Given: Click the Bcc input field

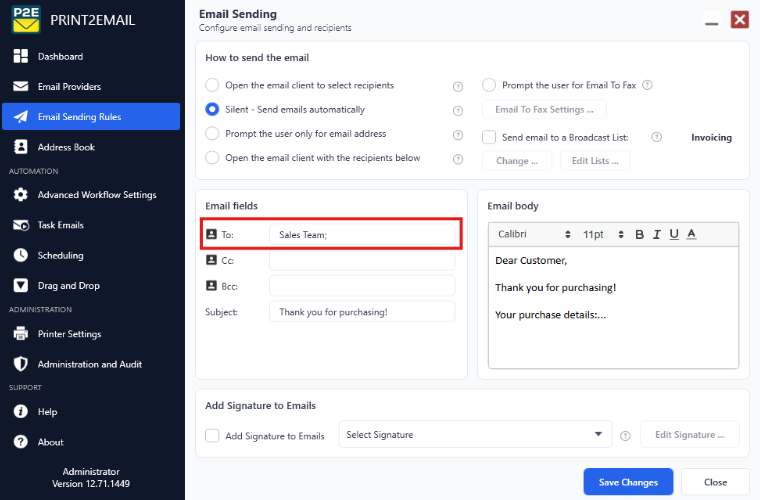Looking at the screenshot, I should pyautogui.click(x=362, y=286).
